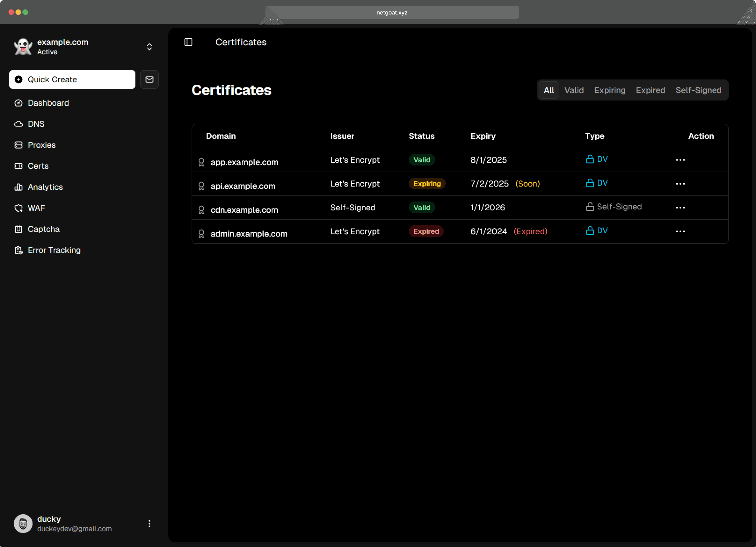Viewport: 756px width, 547px height.
Task: Click the Certificates breadcrumb in header
Action: [241, 42]
